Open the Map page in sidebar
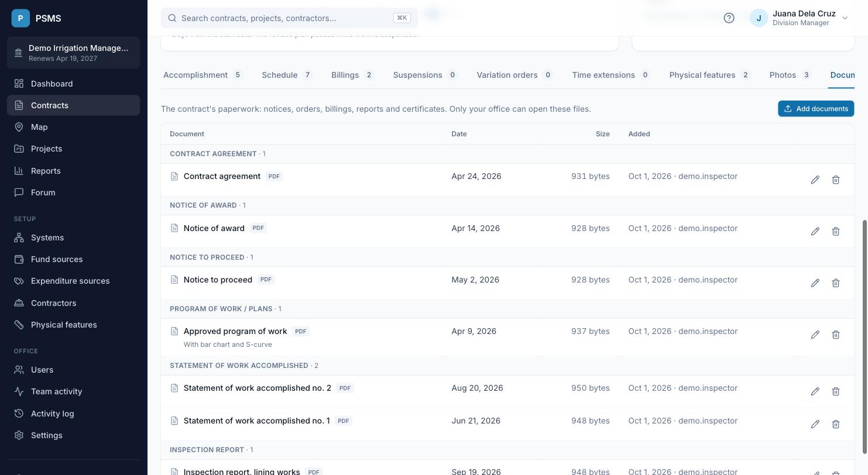Viewport: 868px width, 475px height. [74, 127]
